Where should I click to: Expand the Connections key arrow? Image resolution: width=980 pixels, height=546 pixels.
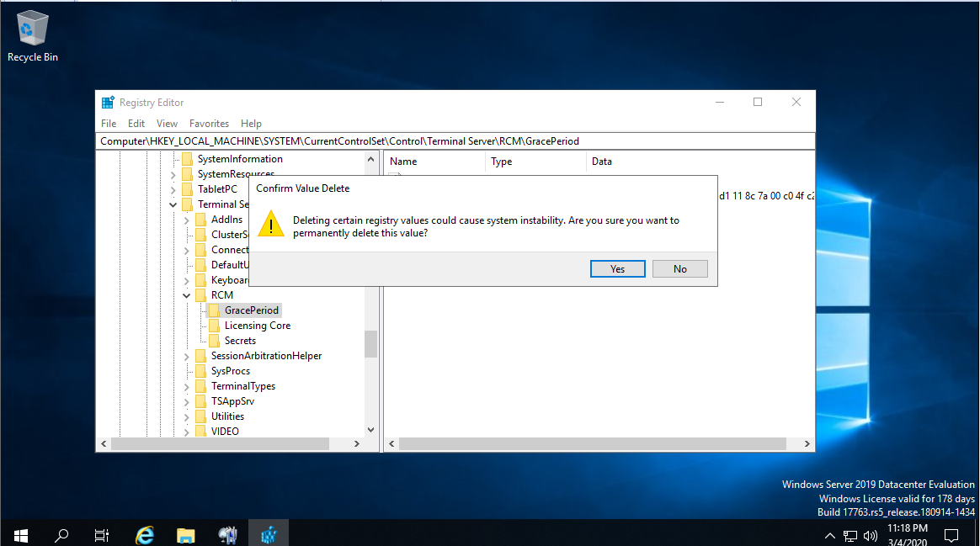pyautogui.click(x=186, y=250)
